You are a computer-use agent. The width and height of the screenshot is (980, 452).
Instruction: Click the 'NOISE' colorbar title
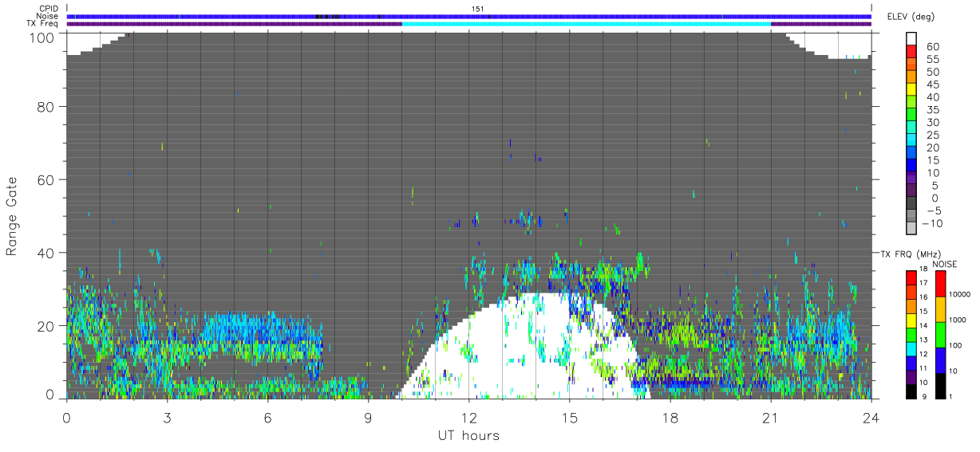[x=945, y=264]
